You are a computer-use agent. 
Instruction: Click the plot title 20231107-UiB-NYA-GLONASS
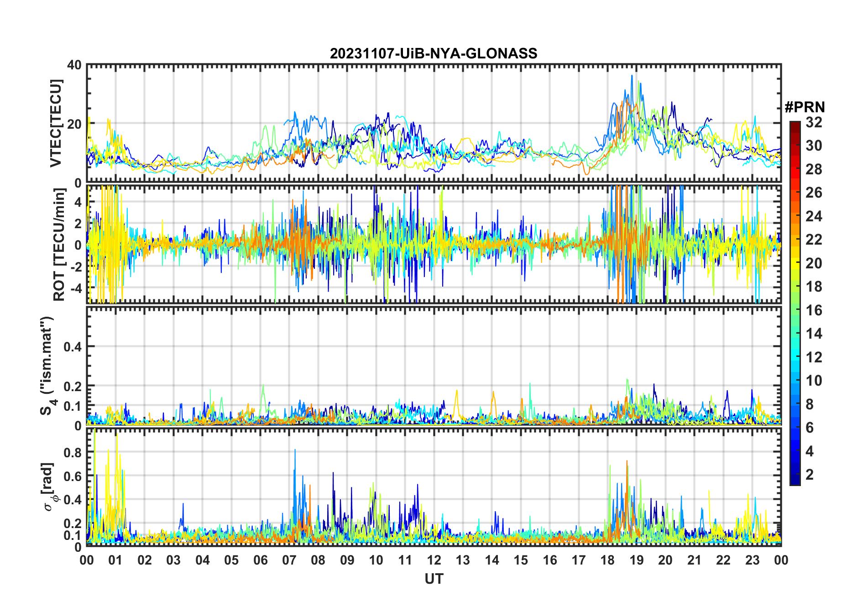434,53
